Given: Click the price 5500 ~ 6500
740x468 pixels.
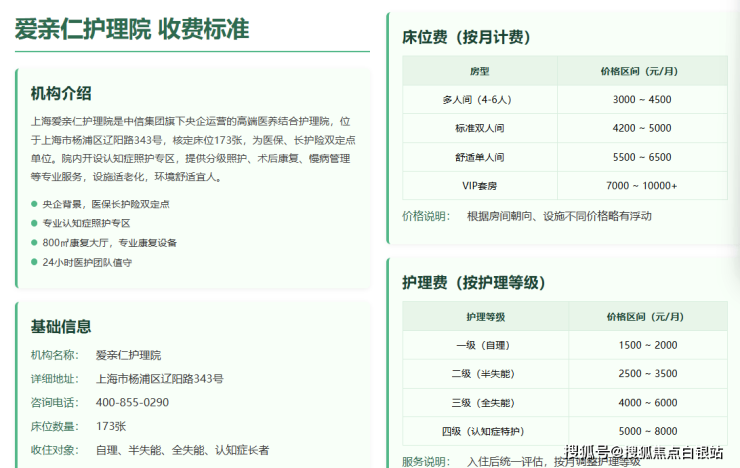Looking at the screenshot, I should 642,157.
